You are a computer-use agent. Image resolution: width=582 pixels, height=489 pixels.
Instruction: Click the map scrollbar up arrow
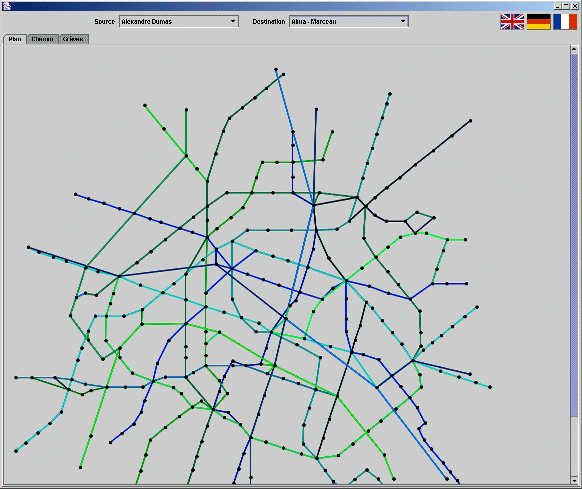(x=574, y=49)
